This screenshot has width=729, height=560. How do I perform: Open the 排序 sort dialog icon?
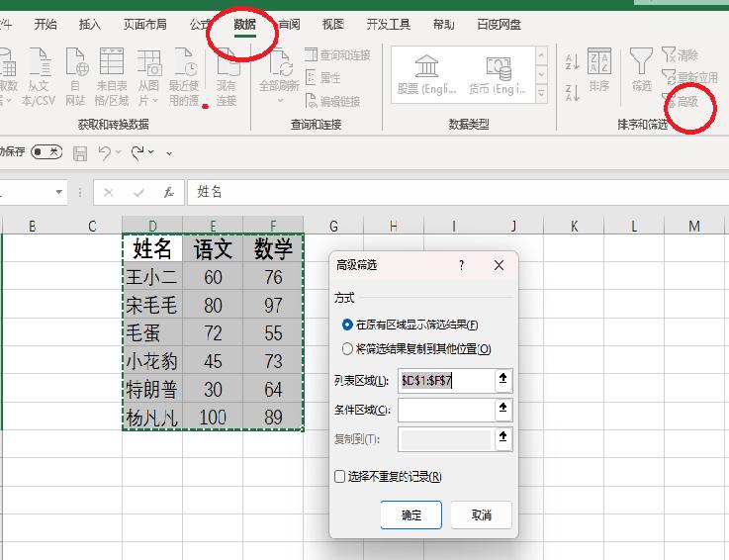click(x=599, y=69)
